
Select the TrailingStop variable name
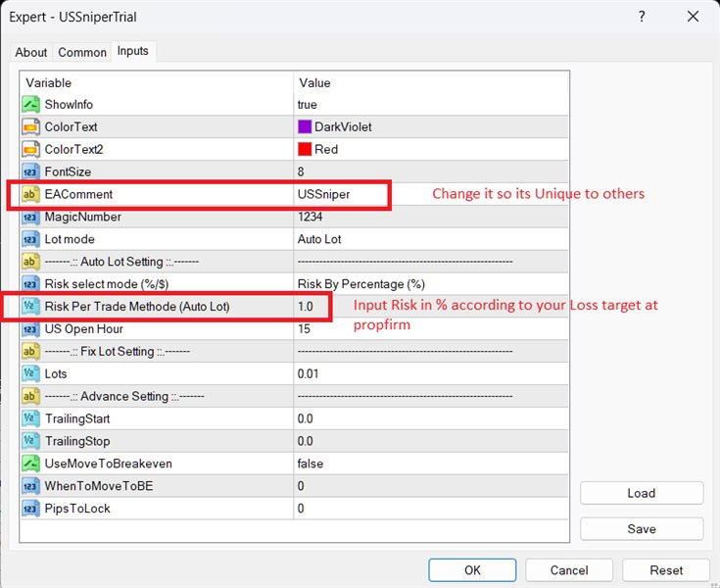[77, 441]
